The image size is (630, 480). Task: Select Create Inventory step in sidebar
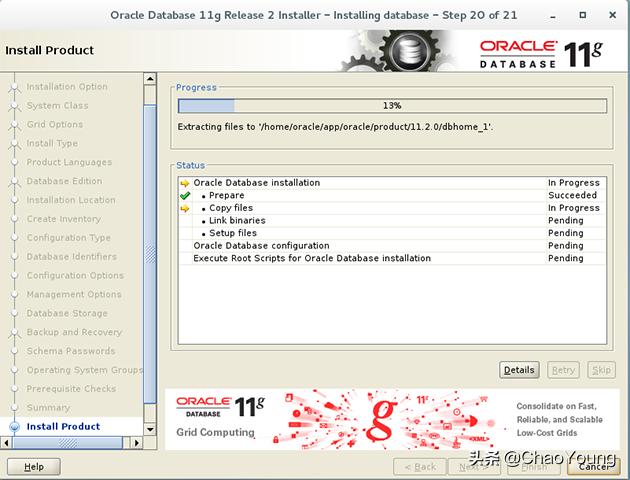click(64, 219)
